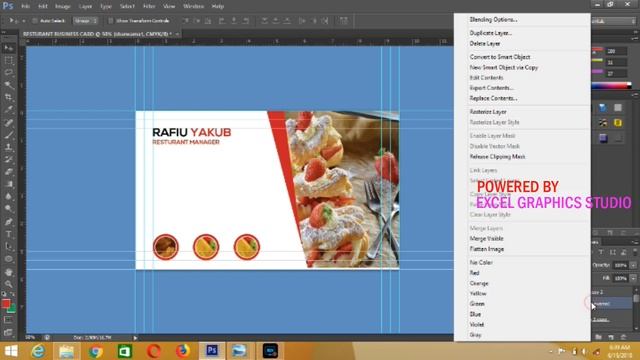Click the red foreground color swatch
640x360 pixels.
tap(5, 304)
